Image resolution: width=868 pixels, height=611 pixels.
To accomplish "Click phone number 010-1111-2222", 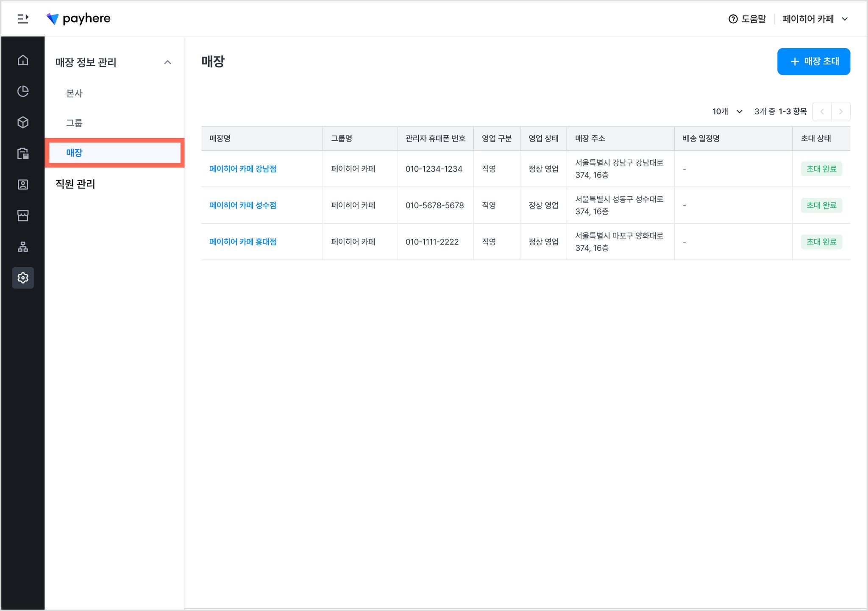I will click(x=432, y=242).
